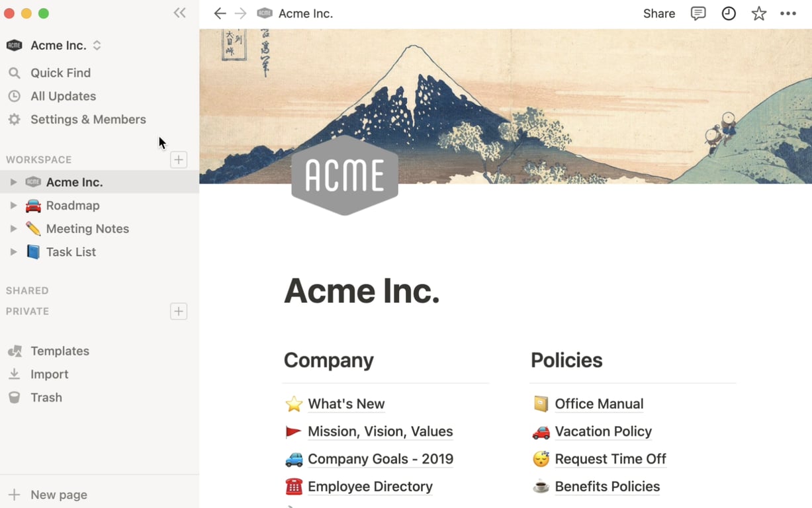
Task: Click the ACME hexagon page icon
Action: [345, 175]
